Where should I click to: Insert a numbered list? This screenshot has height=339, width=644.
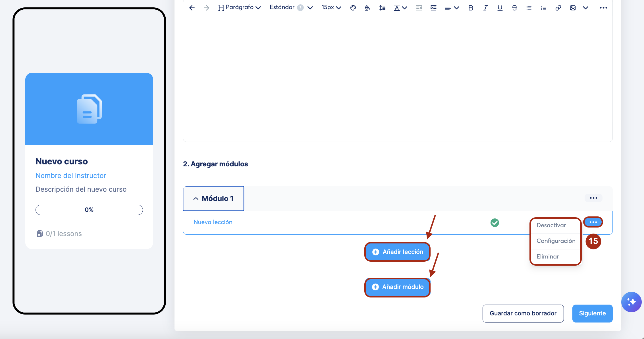[x=543, y=8]
